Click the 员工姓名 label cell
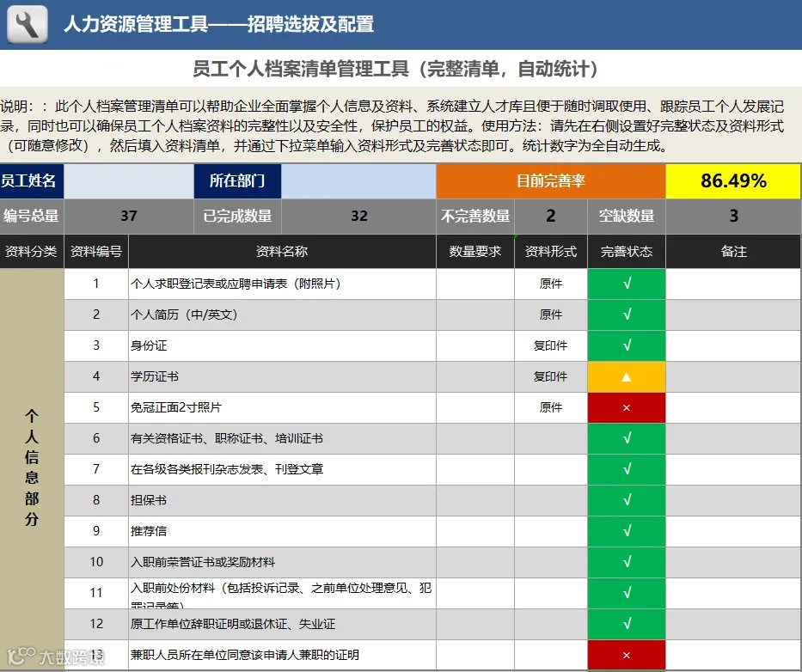 click(x=32, y=181)
